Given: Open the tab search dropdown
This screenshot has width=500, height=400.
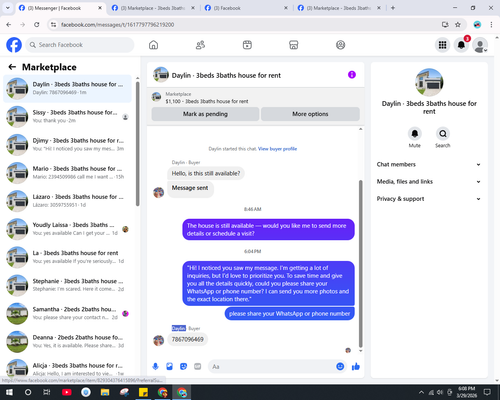Looking at the screenshot, I should pyautogui.click(x=8, y=8).
